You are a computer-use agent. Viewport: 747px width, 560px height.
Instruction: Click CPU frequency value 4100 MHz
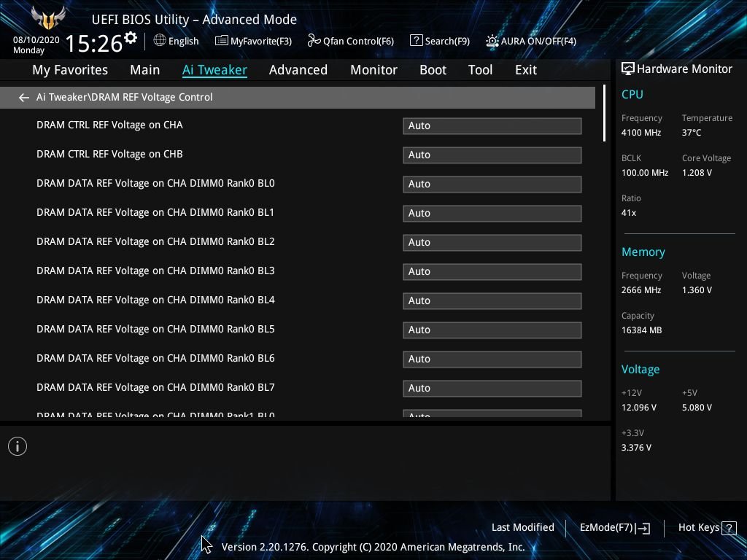641,133
